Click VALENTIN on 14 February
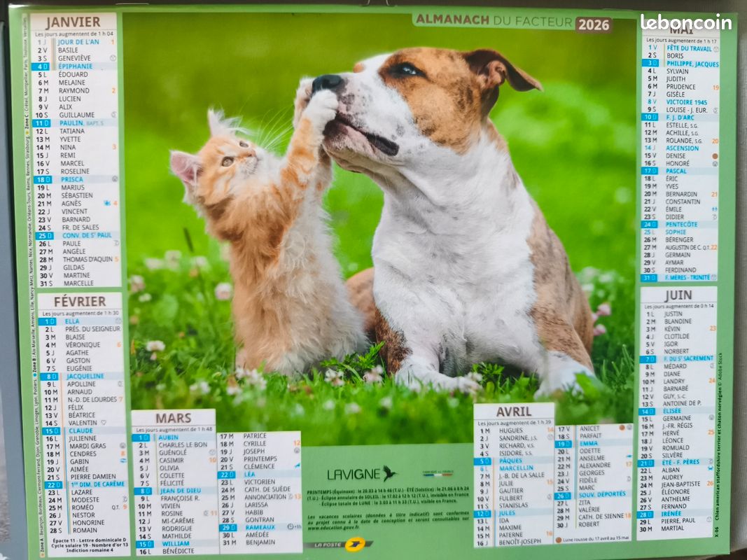 click(x=83, y=422)
